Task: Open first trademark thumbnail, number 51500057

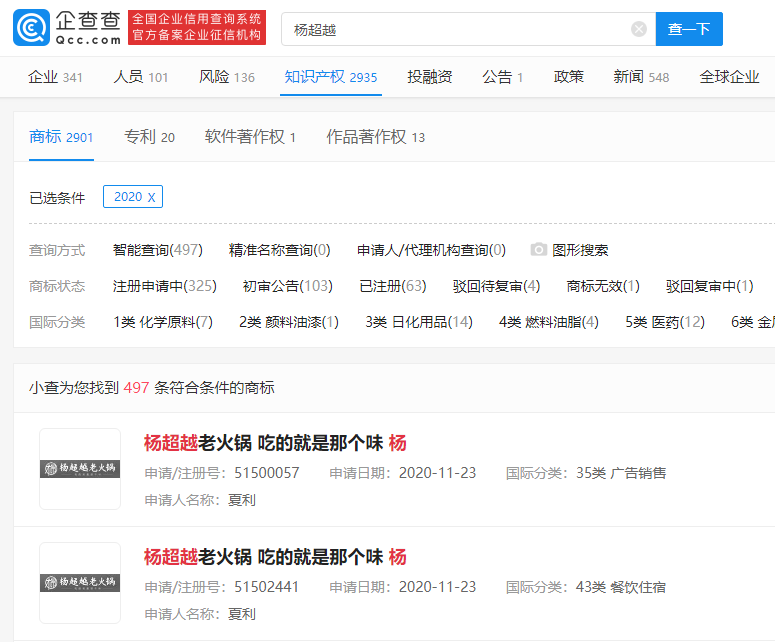Action: tap(80, 469)
